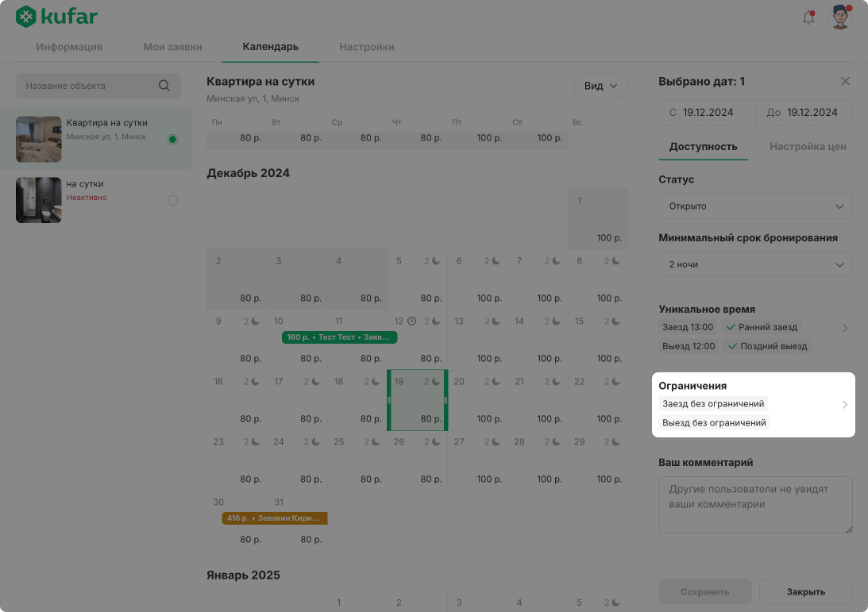This screenshot has height=612, width=868.
Task: Select December 25 calendar cell
Action: tap(357, 460)
